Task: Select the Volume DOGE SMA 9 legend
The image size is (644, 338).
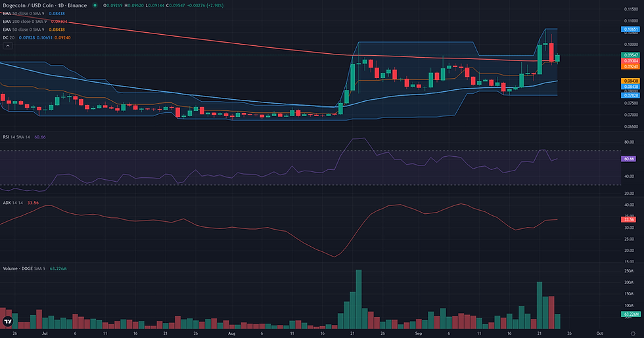Action: pyautogui.click(x=34, y=268)
